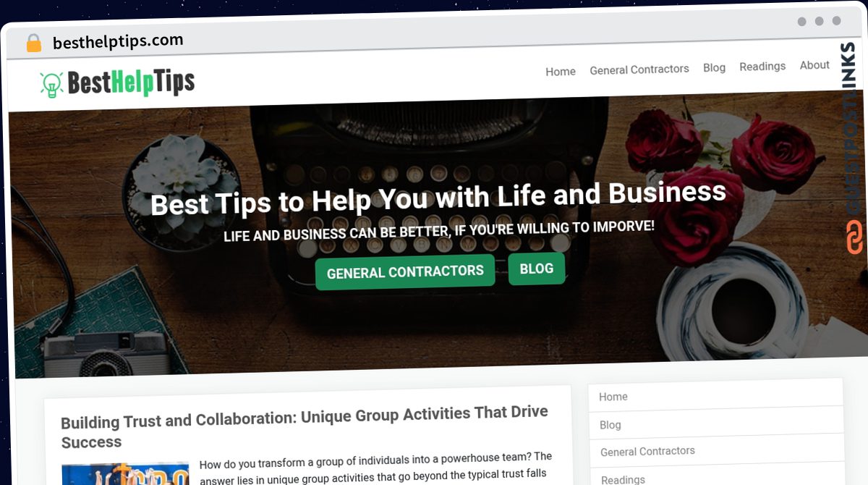The image size is (868, 485).
Task: Click the article thumbnail image
Action: [x=125, y=474]
